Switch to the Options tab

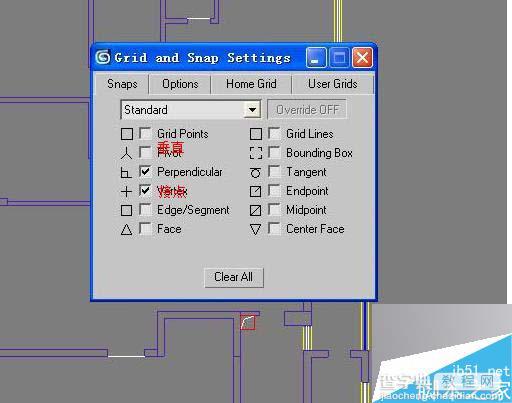180,84
